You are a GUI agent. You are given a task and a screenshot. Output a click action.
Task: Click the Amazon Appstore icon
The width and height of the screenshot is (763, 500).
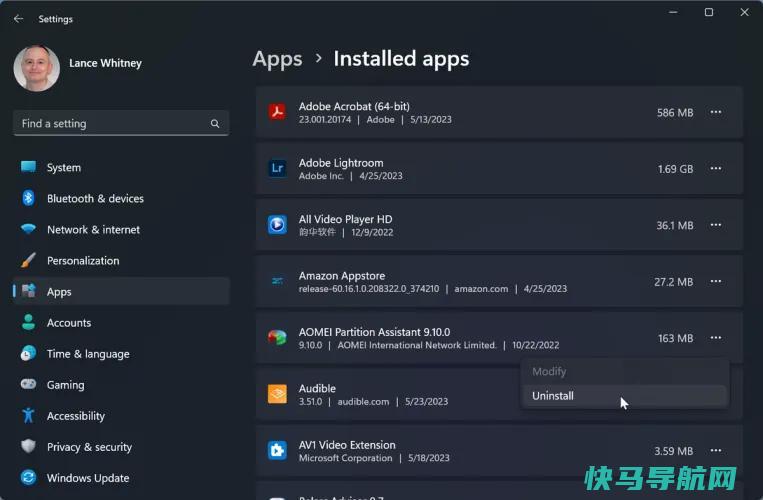click(277, 281)
